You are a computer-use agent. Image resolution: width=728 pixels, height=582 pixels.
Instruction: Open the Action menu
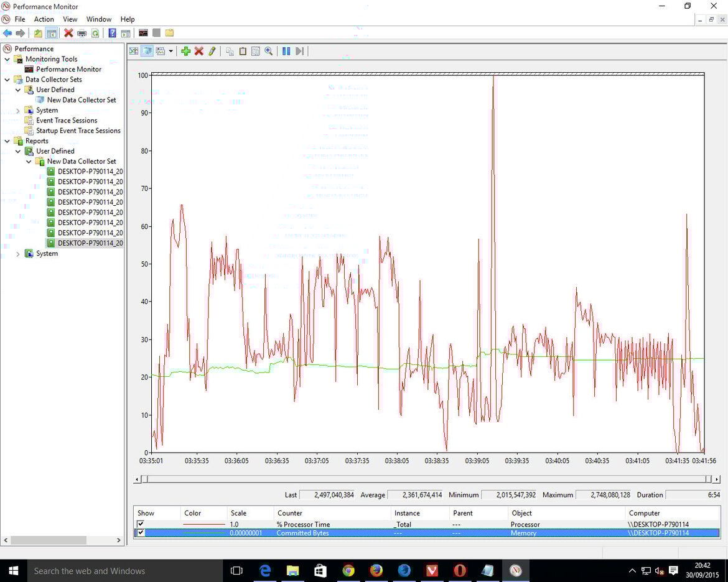click(x=44, y=19)
